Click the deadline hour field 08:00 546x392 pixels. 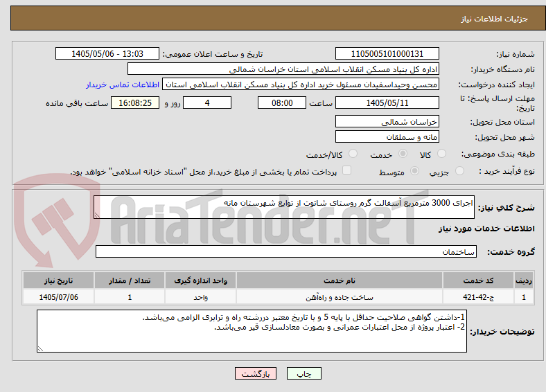282,103
